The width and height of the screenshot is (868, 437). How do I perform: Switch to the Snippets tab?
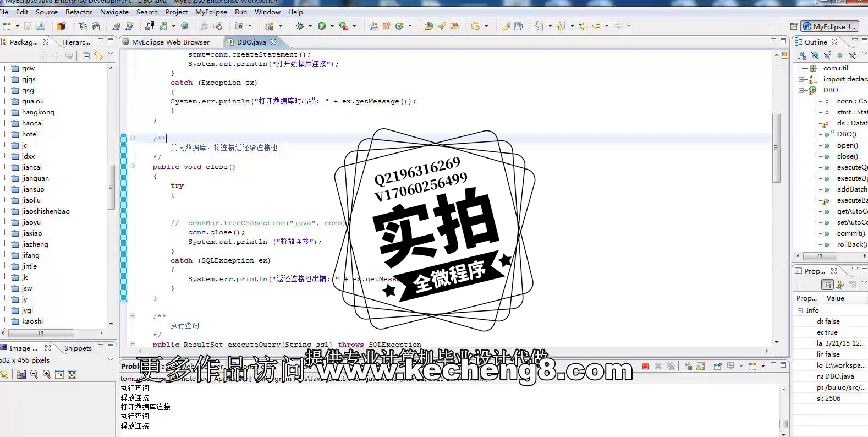(x=78, y=348)
